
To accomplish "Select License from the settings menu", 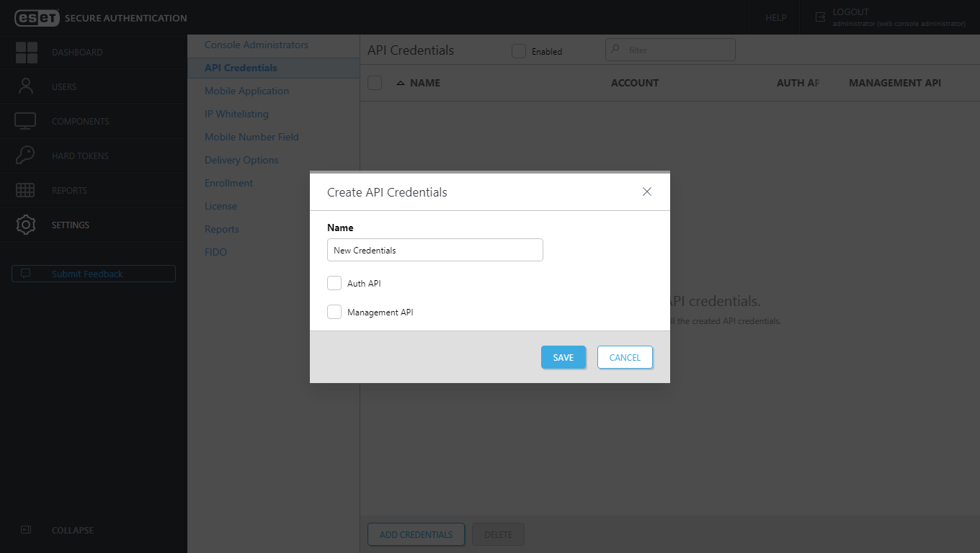I will click(x=220, y=206).
